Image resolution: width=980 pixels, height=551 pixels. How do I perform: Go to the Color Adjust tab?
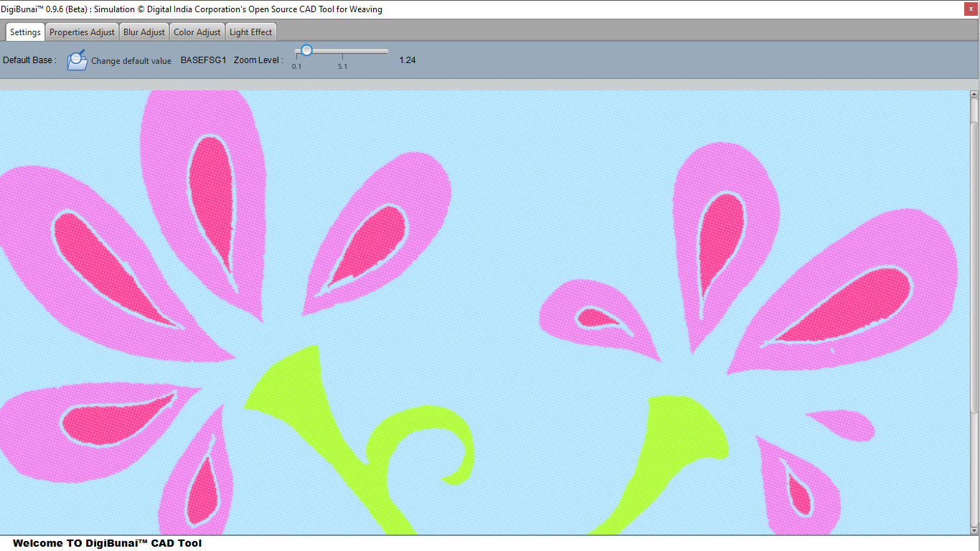(x=197, y=32)
